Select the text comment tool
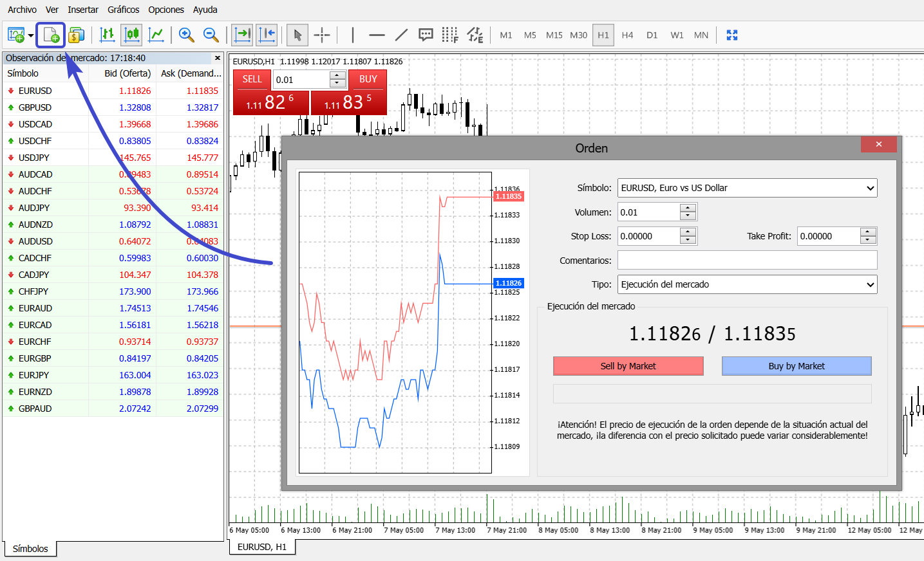Viewport: 924px width, 561px height. 426,35
